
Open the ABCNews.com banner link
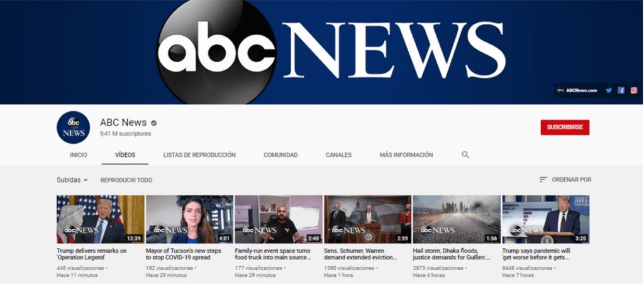pyautogui.click(x=577, y=90)
